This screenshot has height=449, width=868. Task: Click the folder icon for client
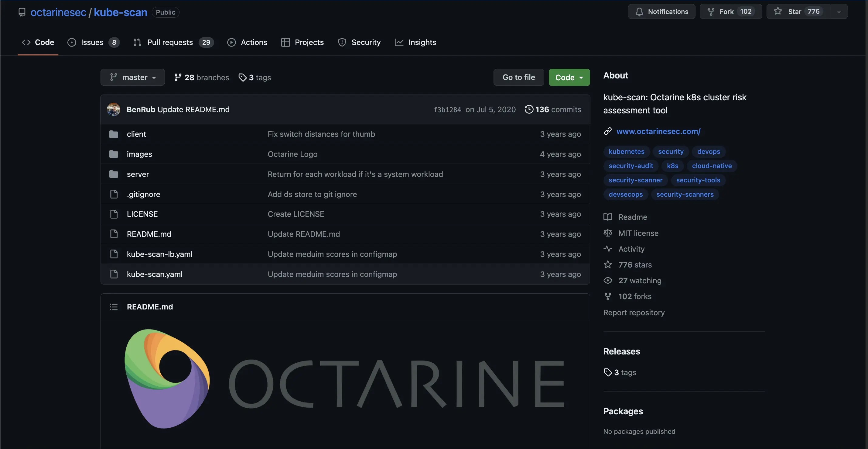[x=114, y=134]
